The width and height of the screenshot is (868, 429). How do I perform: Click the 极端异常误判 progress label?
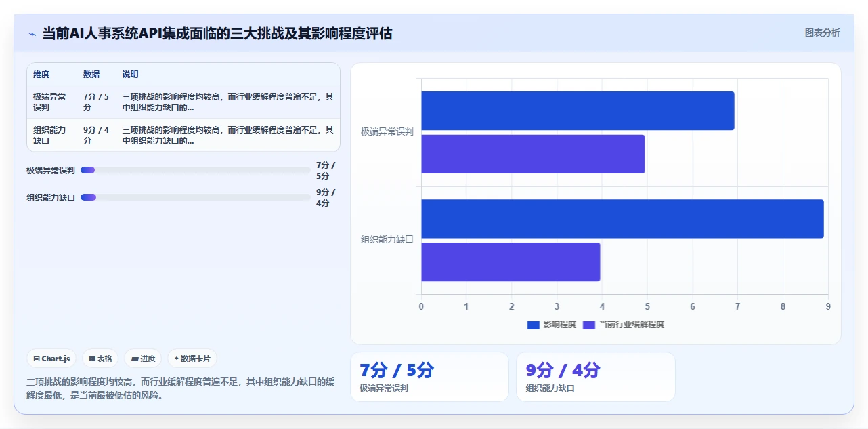[x=51, y=171]
